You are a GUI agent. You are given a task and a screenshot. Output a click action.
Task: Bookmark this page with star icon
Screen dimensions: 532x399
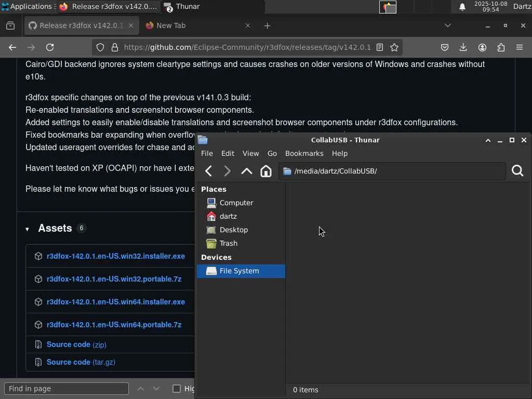click(x=394, y=47)
